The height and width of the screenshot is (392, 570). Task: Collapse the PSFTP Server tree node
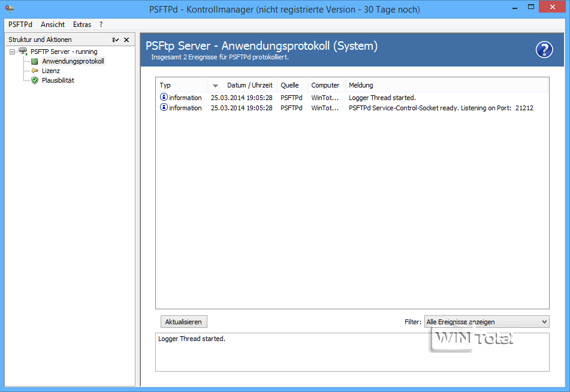[12, 52]
